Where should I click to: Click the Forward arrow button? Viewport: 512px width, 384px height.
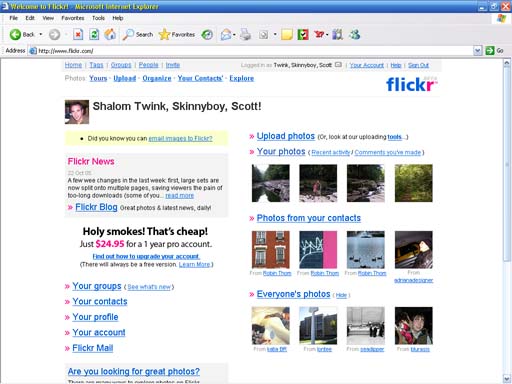click(54, 34)
